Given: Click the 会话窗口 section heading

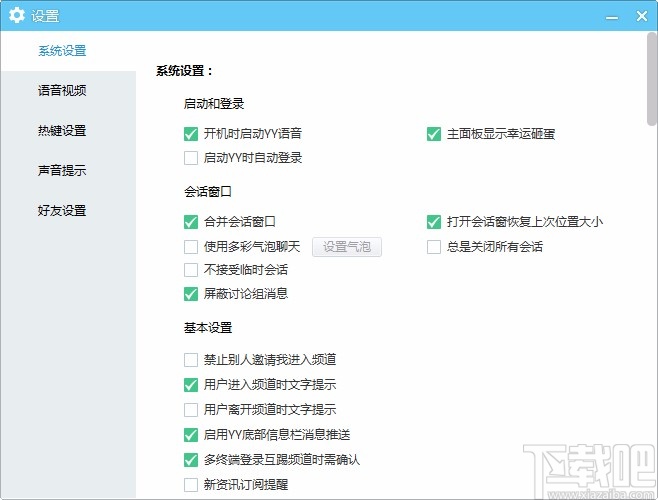Looking at the screenshot, I should [208, 192].
